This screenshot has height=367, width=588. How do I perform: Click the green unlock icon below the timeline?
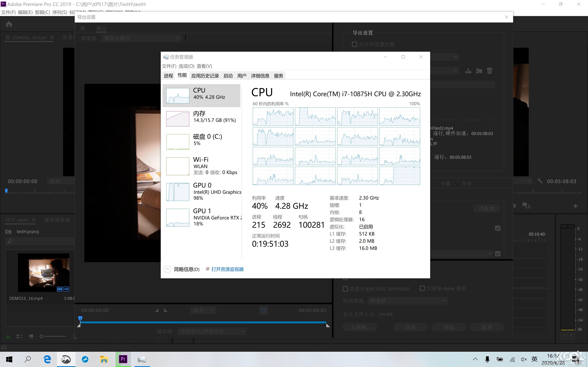[8, 336]
